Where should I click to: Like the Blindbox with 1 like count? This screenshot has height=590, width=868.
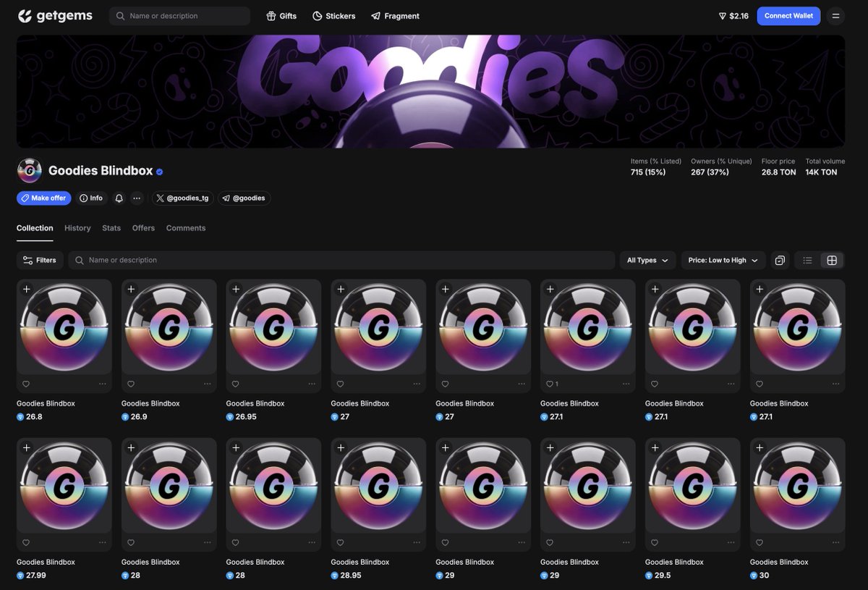550,384
